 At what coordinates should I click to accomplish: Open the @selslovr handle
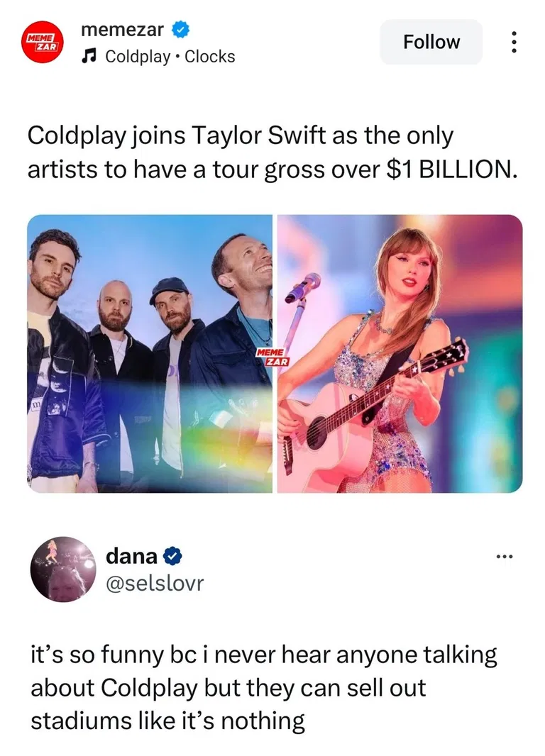tap(155, 584)
